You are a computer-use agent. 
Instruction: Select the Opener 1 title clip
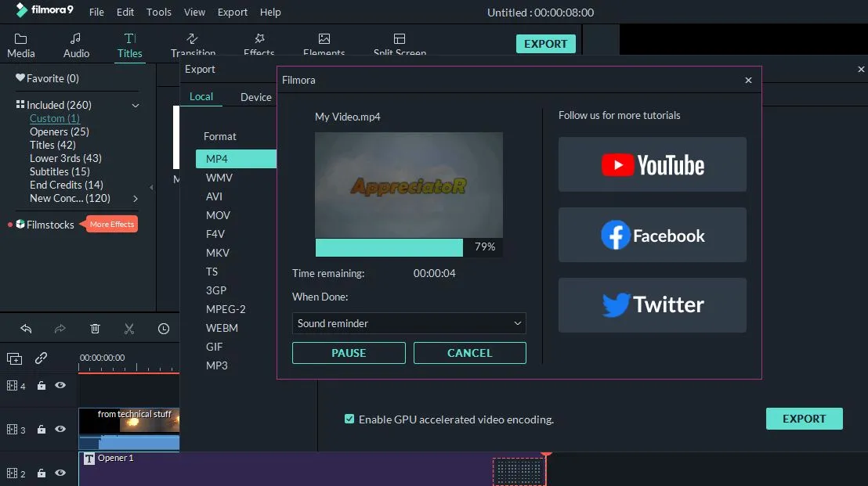click(313, 469)
